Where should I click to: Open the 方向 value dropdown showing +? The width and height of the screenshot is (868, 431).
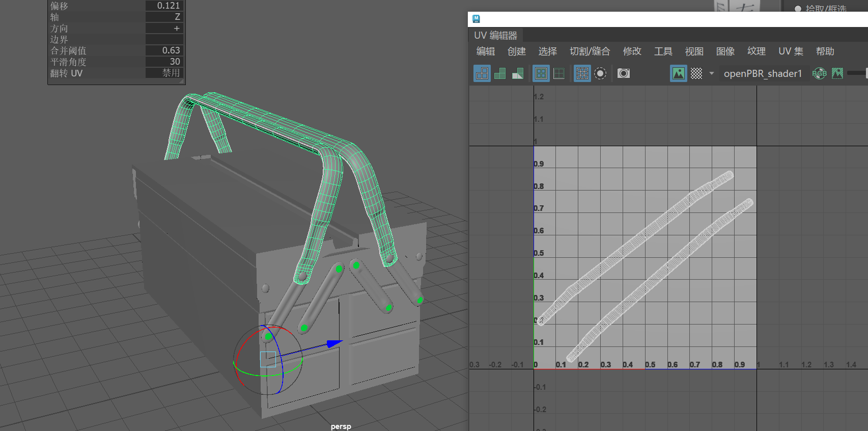(x=164, y=28)
